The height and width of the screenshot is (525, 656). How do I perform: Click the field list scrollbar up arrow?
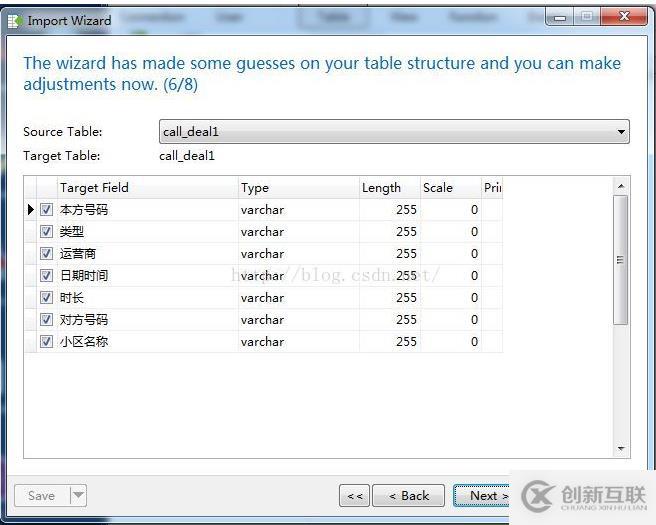pyautogui.click(x=621, y=186)
